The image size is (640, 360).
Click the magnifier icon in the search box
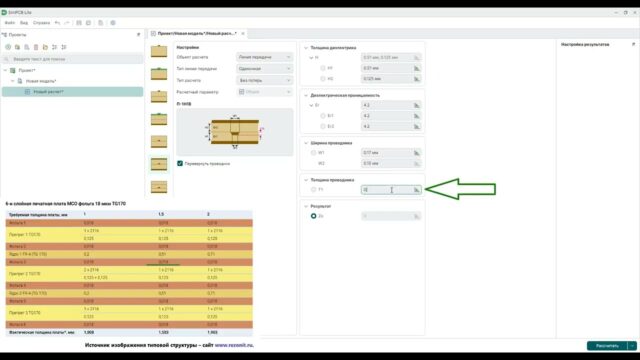6,59
